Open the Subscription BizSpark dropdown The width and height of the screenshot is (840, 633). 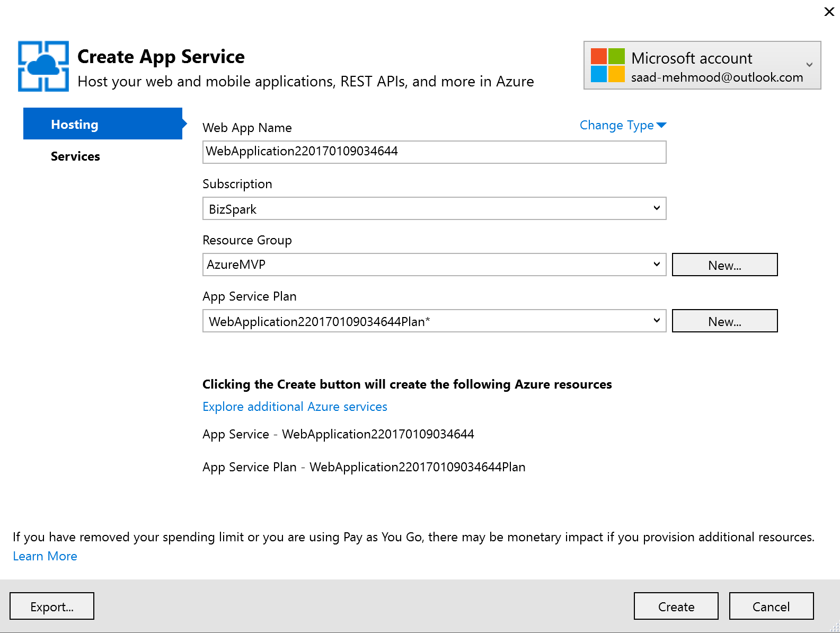[x=434, y=208]
